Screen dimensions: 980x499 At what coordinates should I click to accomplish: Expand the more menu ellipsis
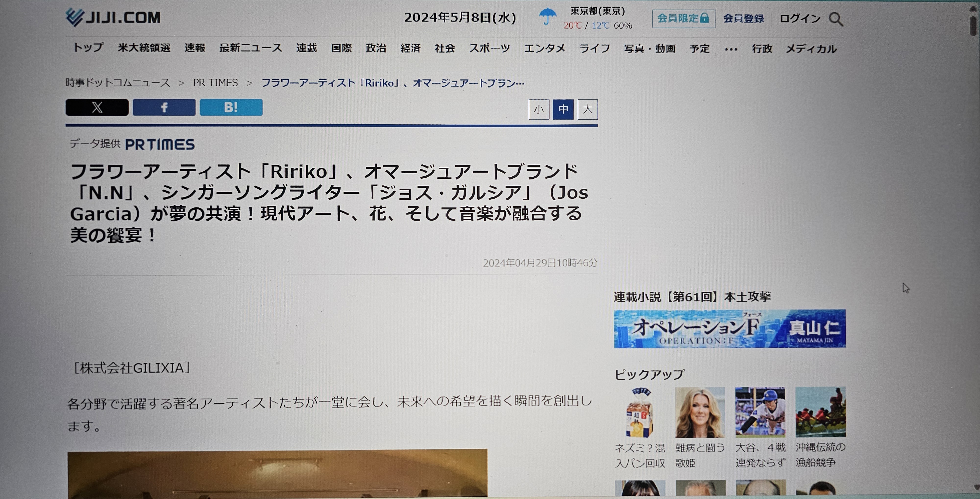click(731, 49)
